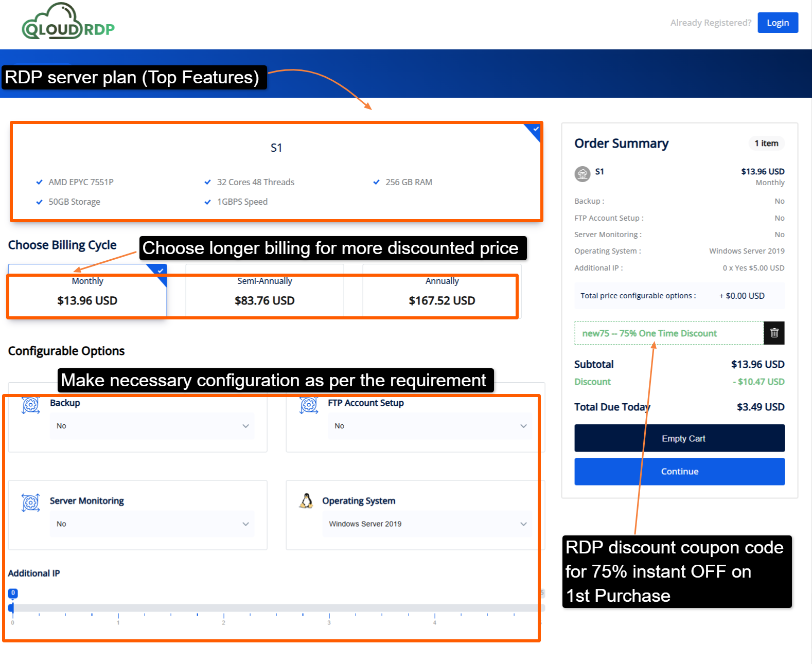Open the FTP Account Setup dropdown
812x664 pixels.
pos(430,426)
